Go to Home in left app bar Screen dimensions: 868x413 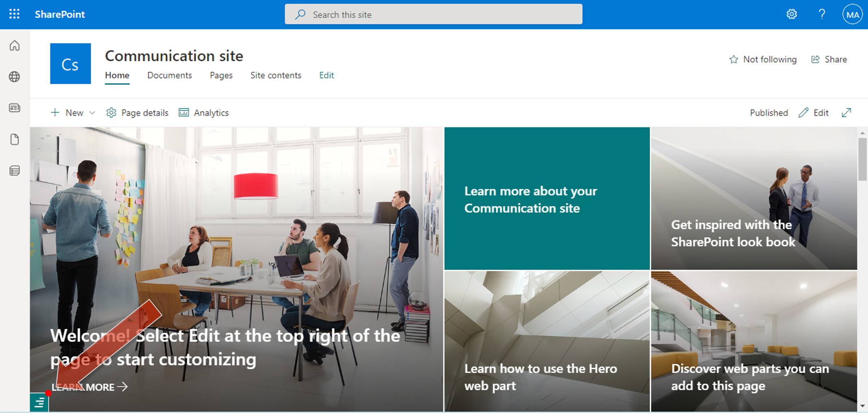[x=15, y=46]
